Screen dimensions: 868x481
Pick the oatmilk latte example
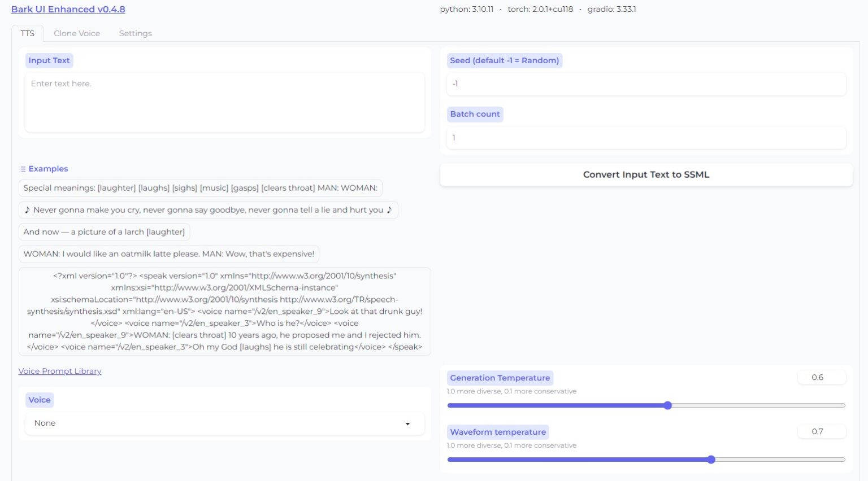[x=168, y=254]
